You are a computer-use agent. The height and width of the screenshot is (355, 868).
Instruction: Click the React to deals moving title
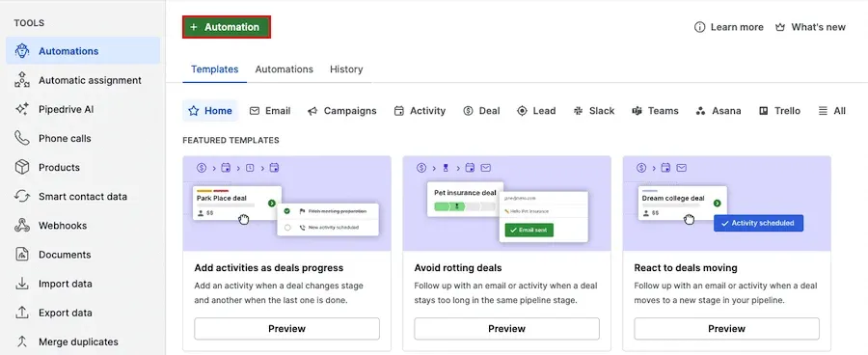686,268
